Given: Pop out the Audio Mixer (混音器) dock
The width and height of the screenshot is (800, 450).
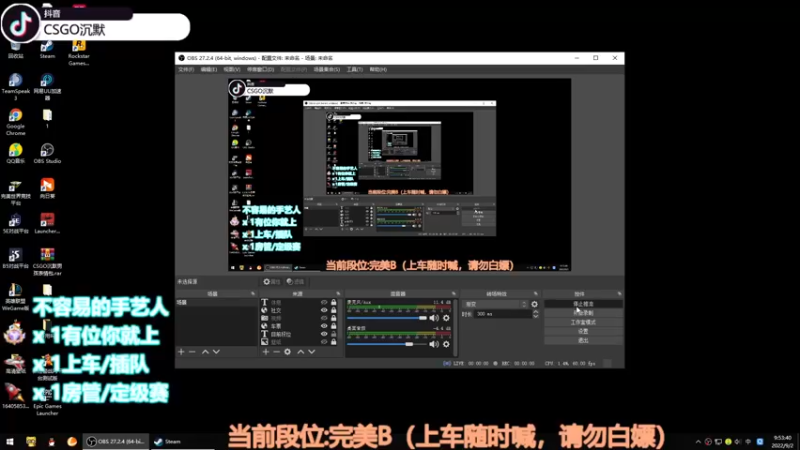Looking at the screenshot, I should point(454,294).
